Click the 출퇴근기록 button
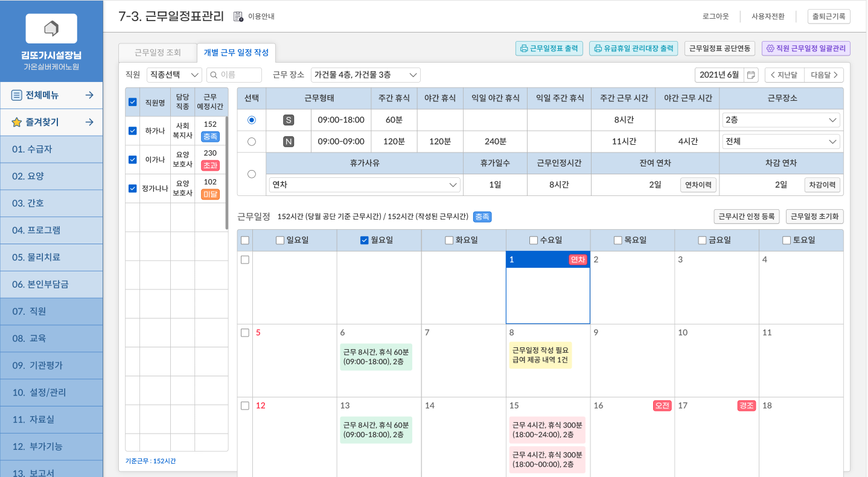 pos(829,16)
